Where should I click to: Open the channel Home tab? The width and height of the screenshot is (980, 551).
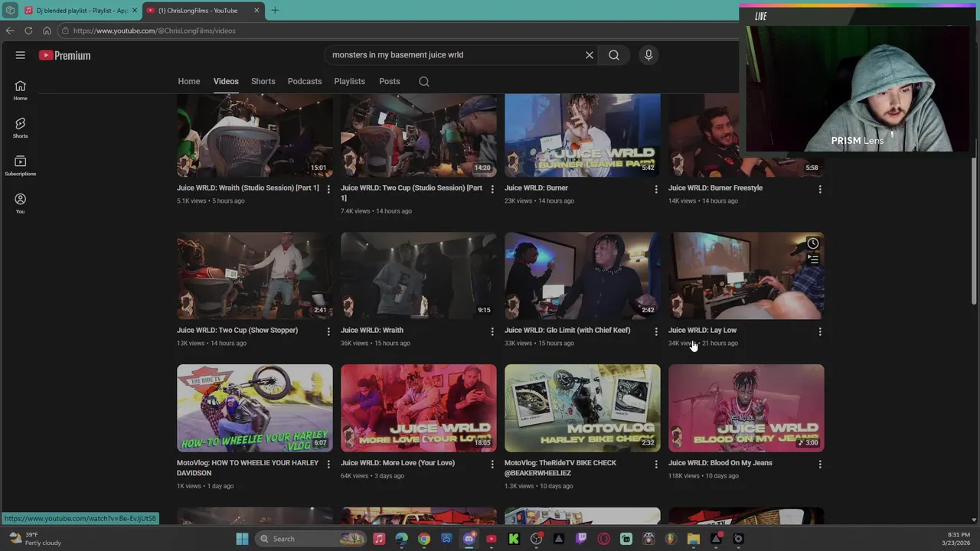189,81
